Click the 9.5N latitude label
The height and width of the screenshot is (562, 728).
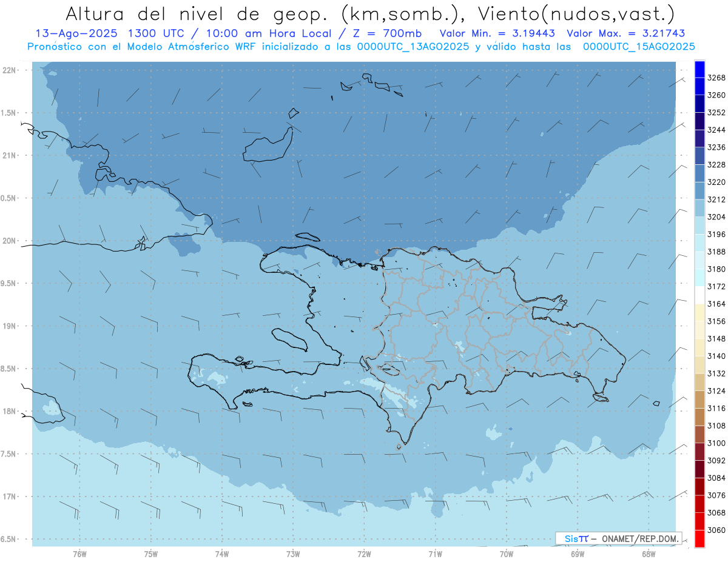pyautogui.click(x=8, y=283)
